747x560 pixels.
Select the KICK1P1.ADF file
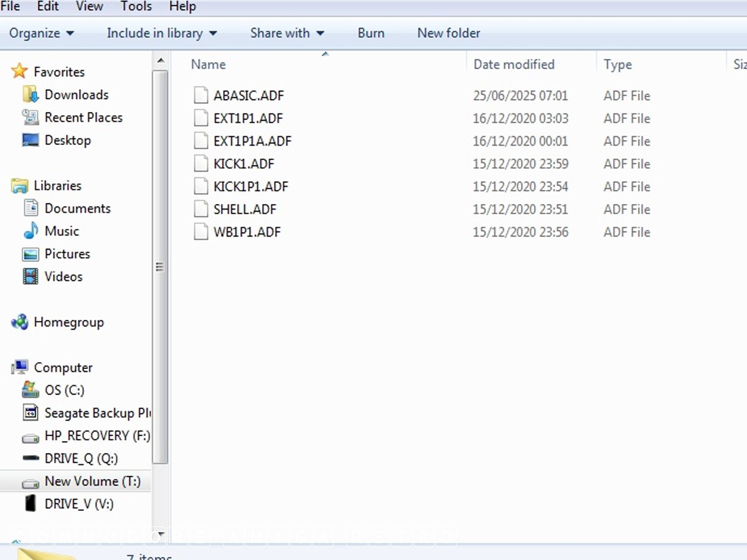[250, 187]
